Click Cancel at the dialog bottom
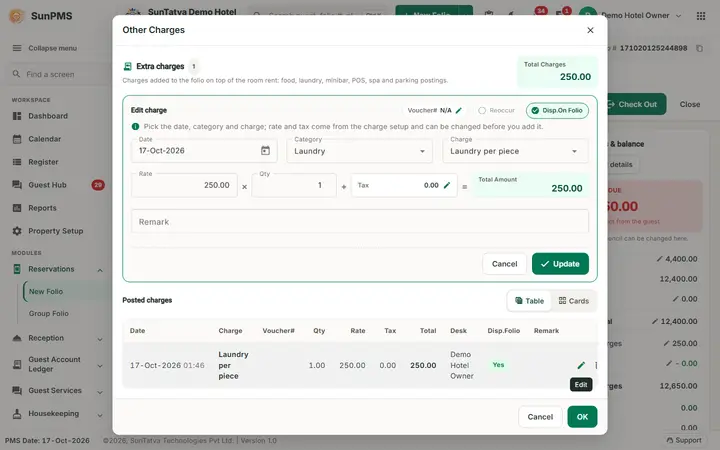The width and height of the screenshot is (720, 450). [540, 417]
